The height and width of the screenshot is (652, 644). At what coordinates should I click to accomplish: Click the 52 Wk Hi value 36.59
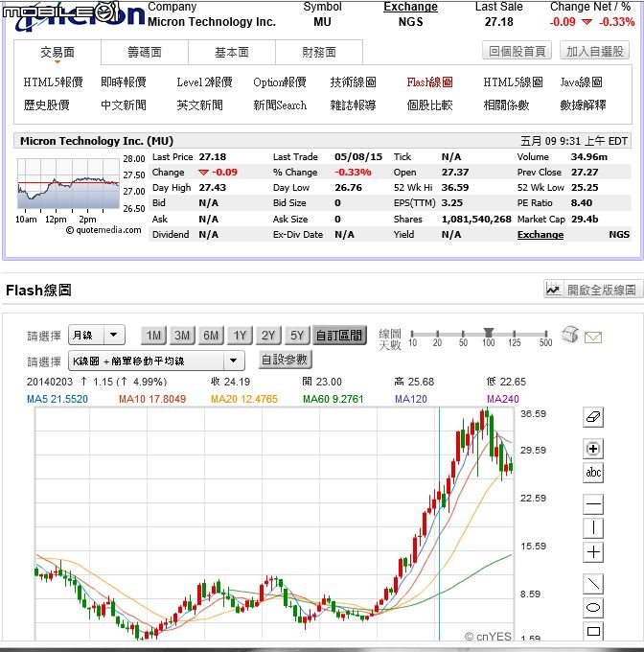(x=455, y=188)
